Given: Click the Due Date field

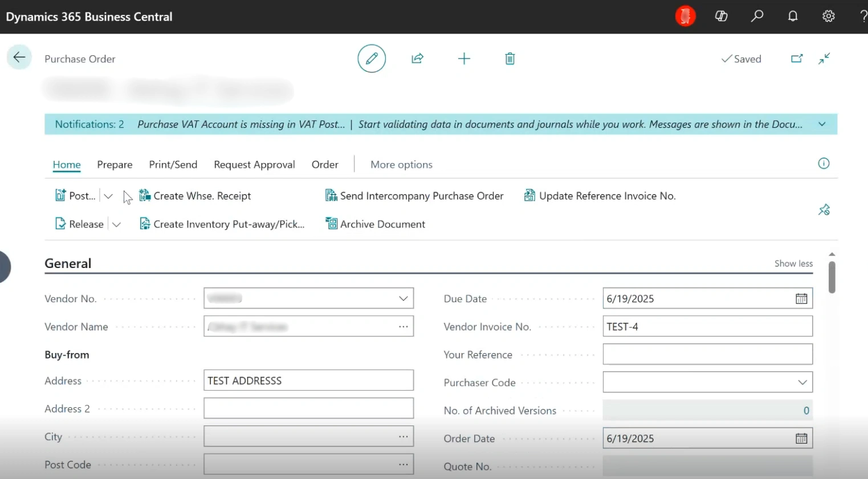Looking at the screenshot, I should (707, 298).
